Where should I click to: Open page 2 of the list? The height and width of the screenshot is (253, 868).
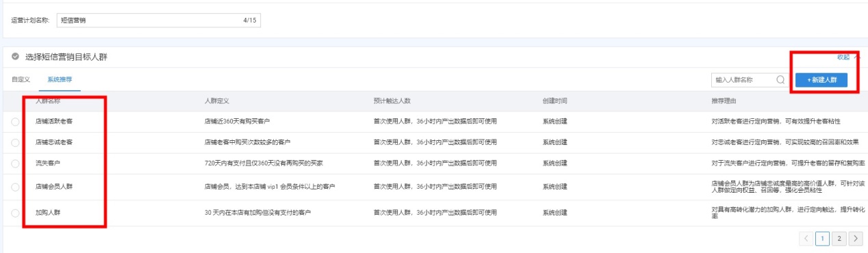pyautogui.click(x=840, y=238)
